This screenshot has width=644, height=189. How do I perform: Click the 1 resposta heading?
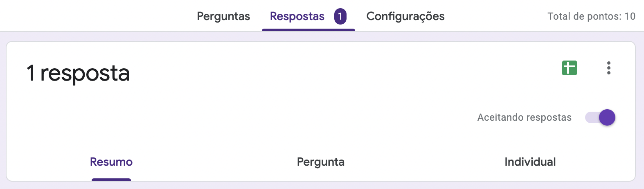pyautogui.click(x=78, y=73)
